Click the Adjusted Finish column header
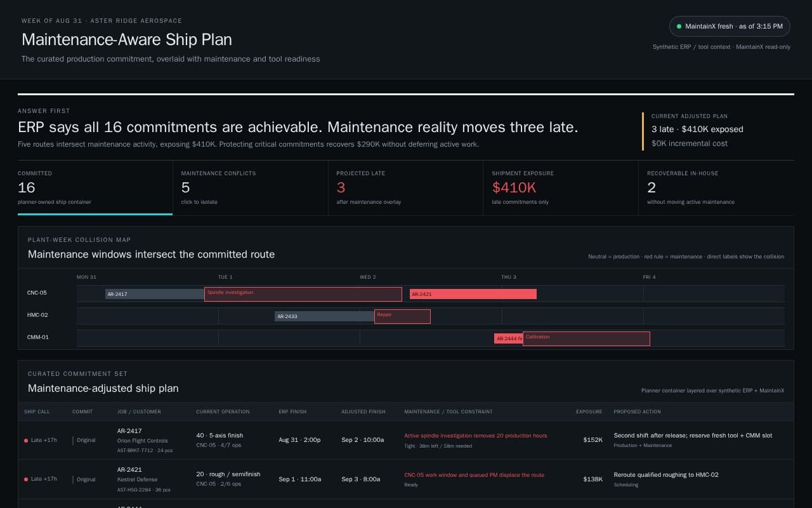 (363, 411)
